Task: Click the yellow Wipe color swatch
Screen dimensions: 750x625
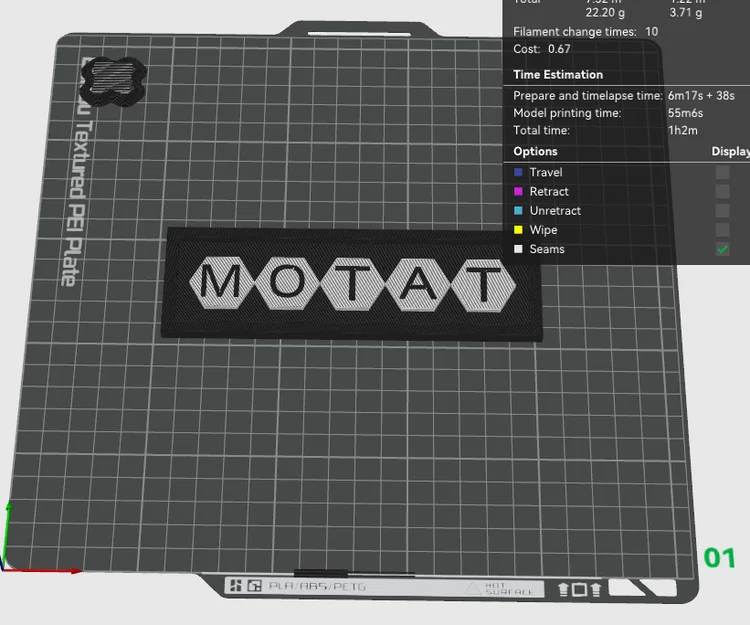Action: [x=518, y=230]
